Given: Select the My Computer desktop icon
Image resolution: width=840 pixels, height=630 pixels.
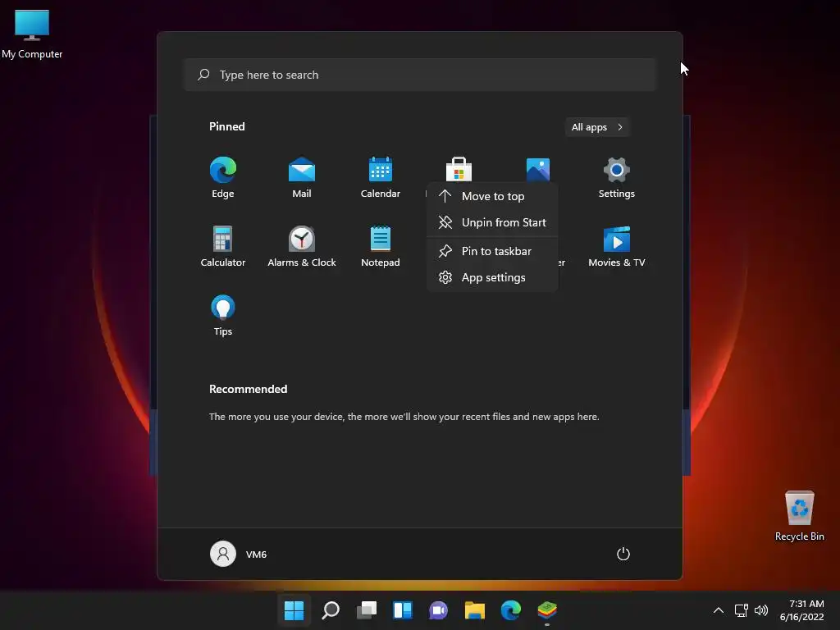Looking at the screenshot, I should tap(32, 34).
